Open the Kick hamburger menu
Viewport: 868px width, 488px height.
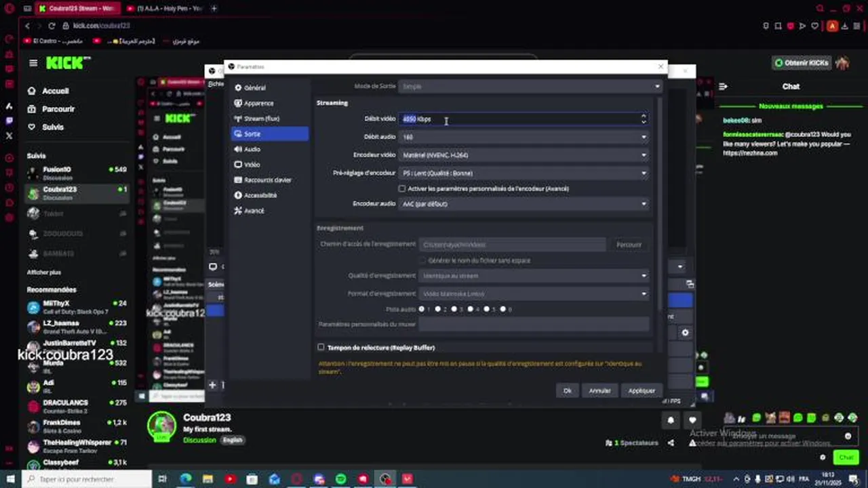pos(33,63)
